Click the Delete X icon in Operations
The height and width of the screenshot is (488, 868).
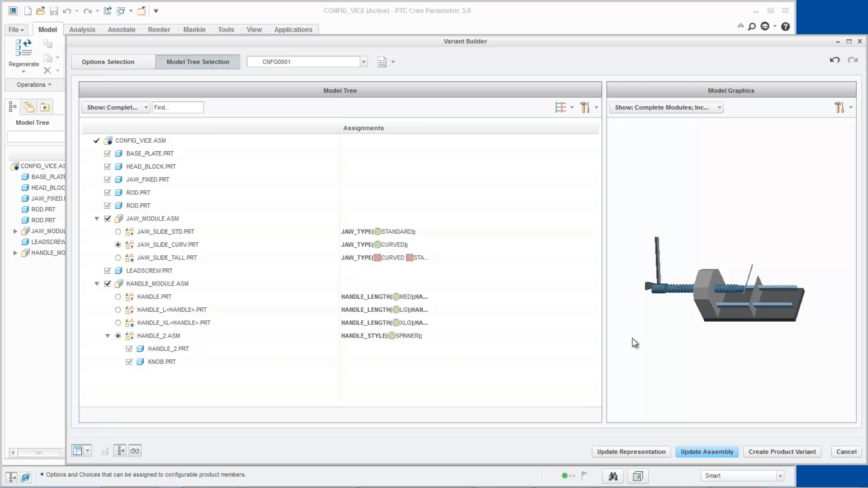(x=47, y=70)
